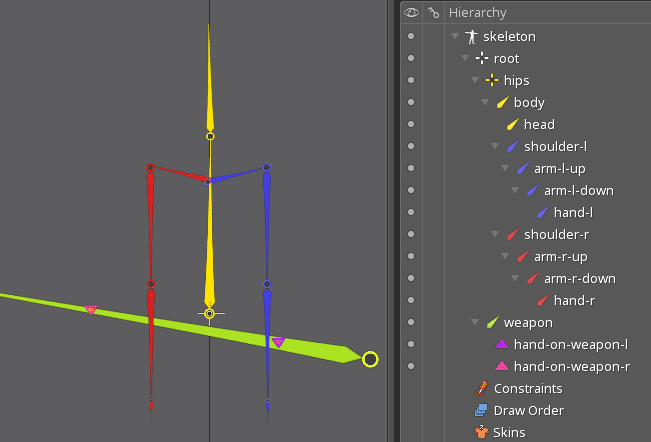The image size is (651, 442).
Task: Collapse the body bone tree node
Action: point(486,103)
